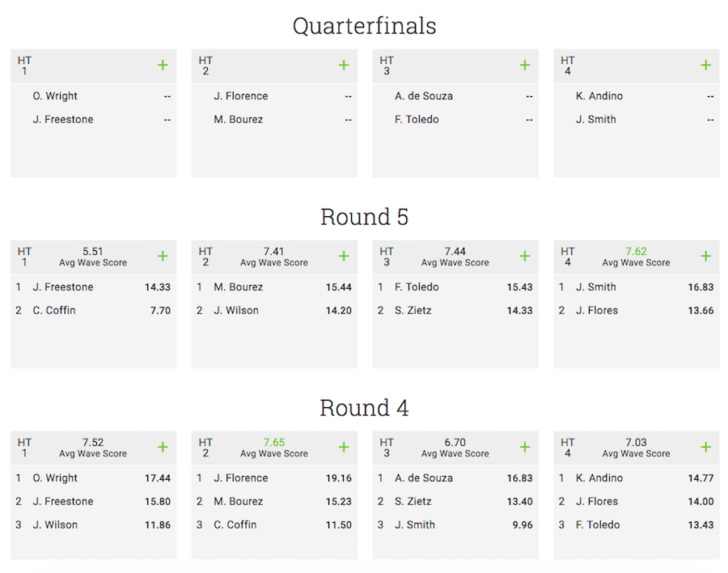Expand Round 4 Heat 1 plus icon
728x573 pixels.
(x=163, y=447)
